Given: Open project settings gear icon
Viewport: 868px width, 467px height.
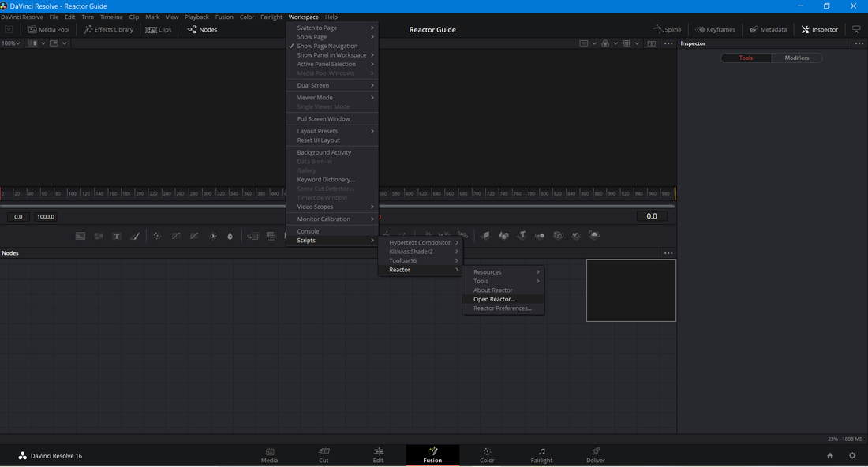Looking at the screenshot, I should pyautogui.click(x=852, y=455).
